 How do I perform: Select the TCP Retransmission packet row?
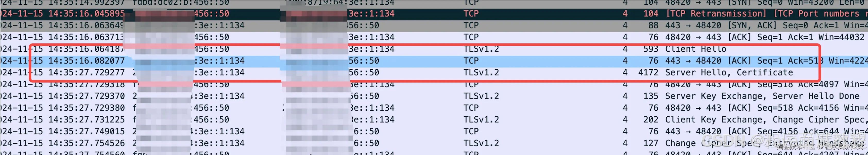(434, 14)
